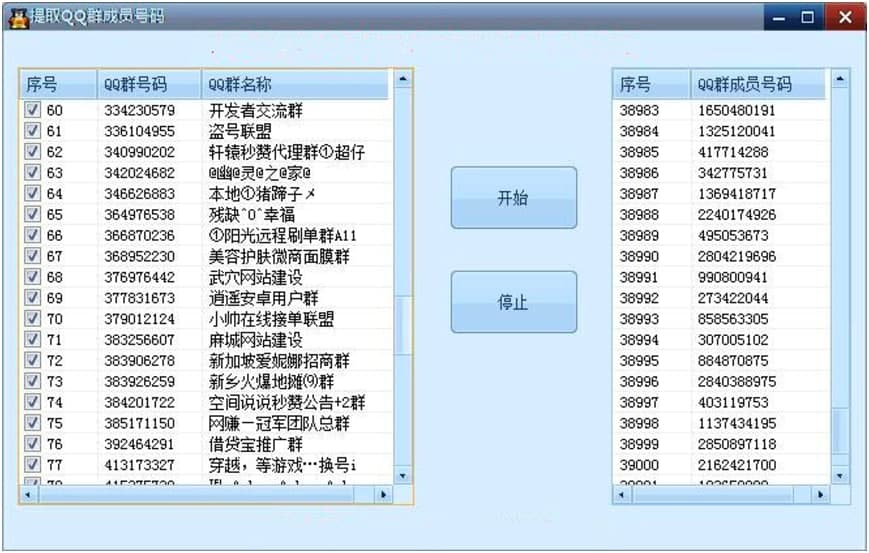Select member number 307005102
This screenshot has height=553, width=869.
pyautogui.click(x=733, y=340)
